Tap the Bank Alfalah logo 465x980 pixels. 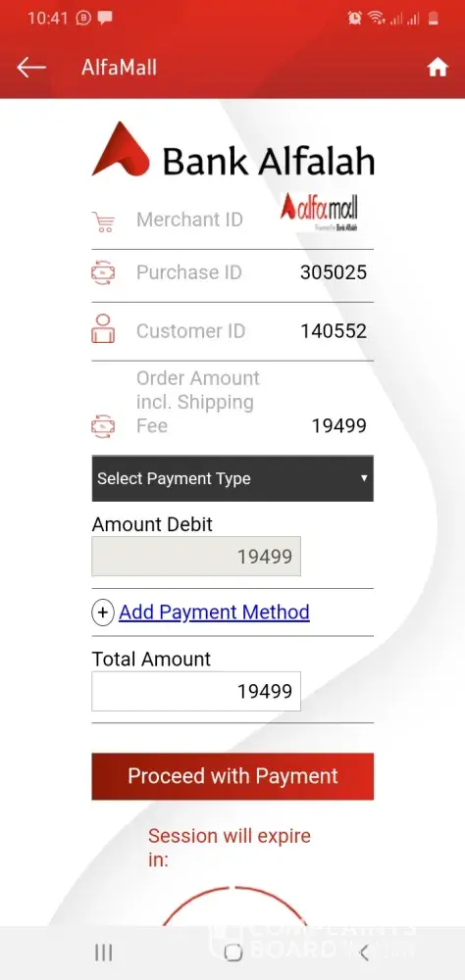click(232, 151)
